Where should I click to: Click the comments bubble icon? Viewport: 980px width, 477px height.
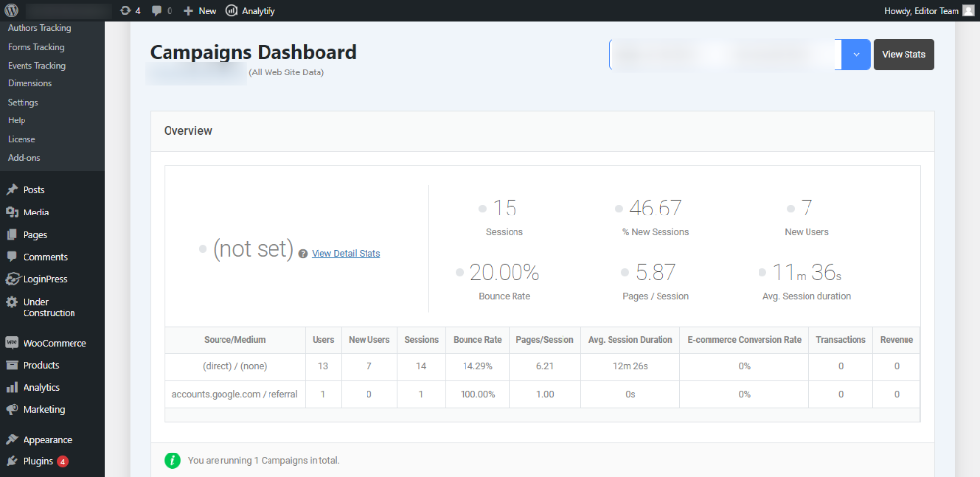coord(157,10)
